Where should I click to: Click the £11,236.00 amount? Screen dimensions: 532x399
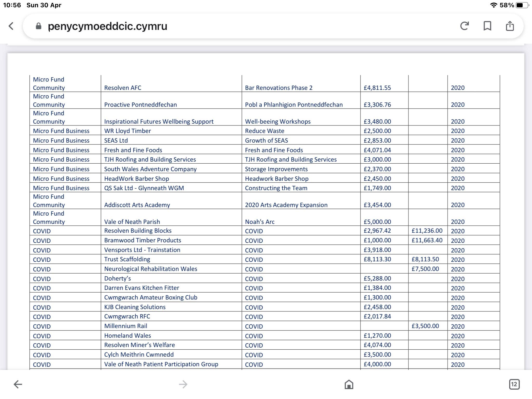[427, 231]
